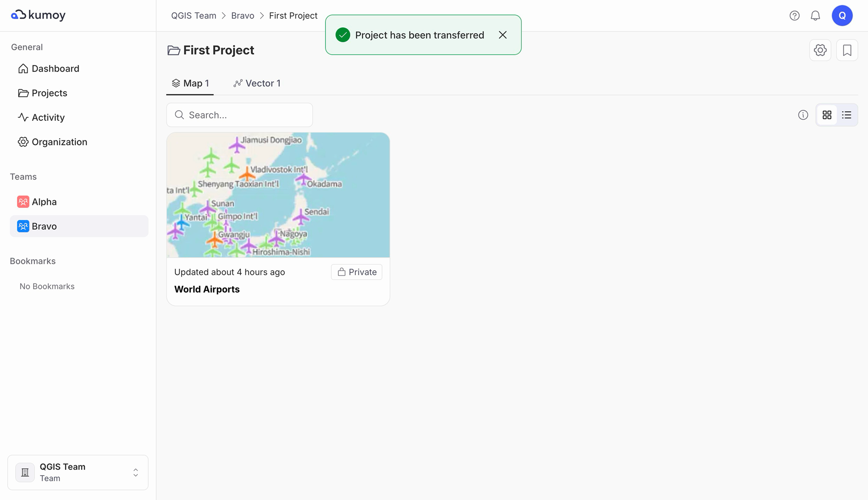868x500 pixels.
Task: Click the 'Project has been transferred' message
Action: [x=419, y=35]
